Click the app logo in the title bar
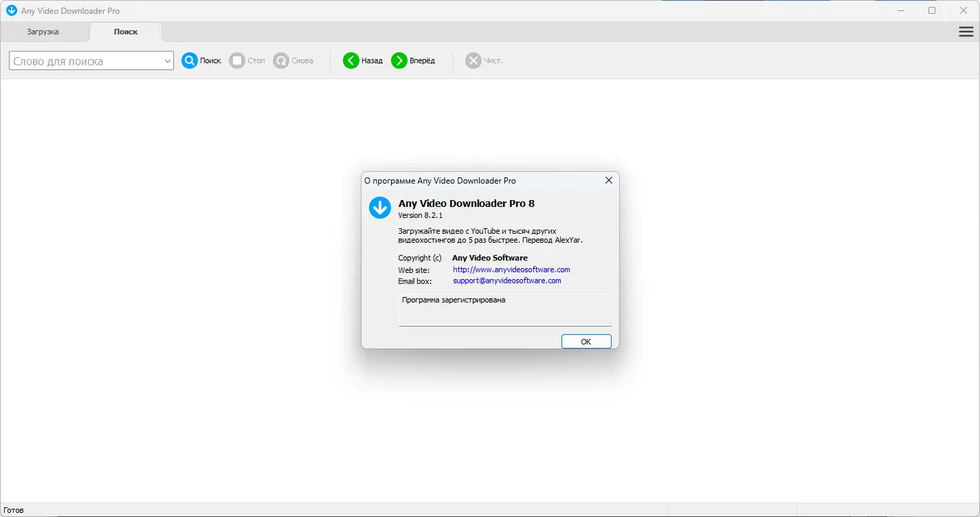Viewport: 980px width, 517px height. point(12,10)
